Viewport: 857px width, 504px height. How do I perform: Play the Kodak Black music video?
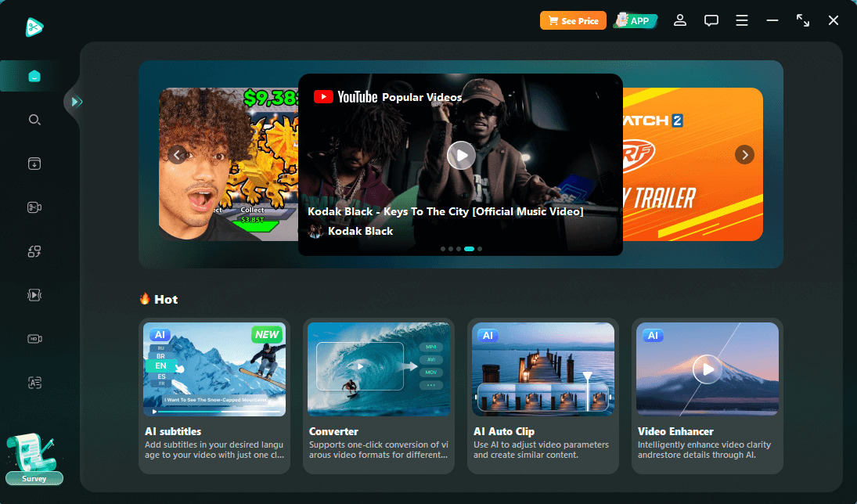[x=461, y=155]
